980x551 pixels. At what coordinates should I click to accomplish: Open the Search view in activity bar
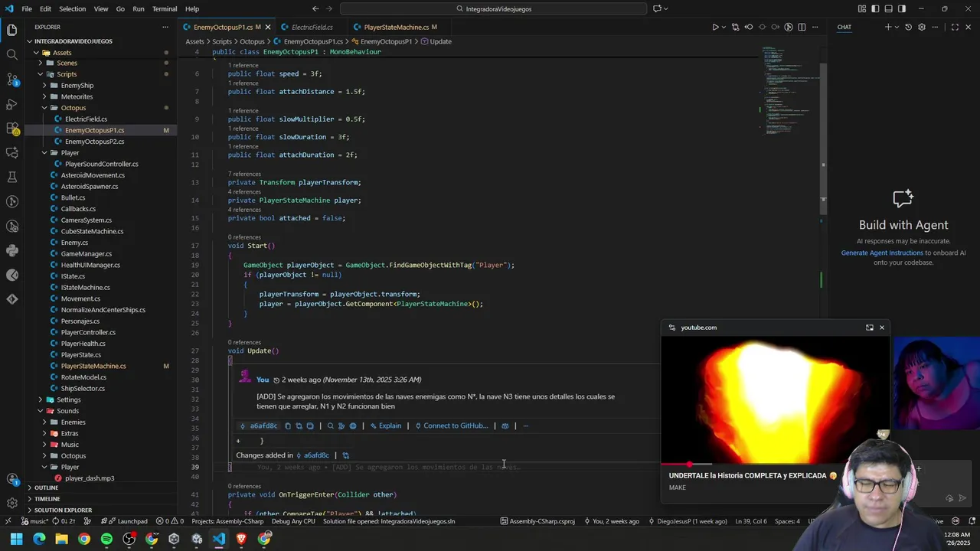coord(11,54)
